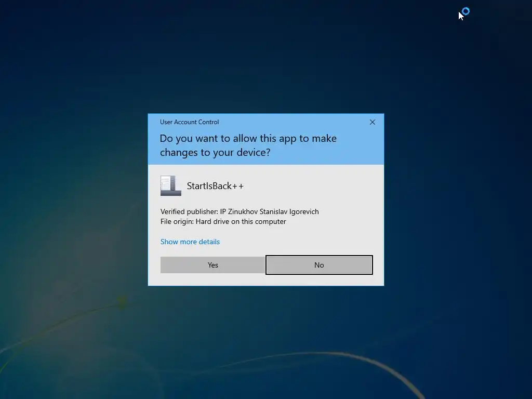Screen dimensions: 532x399
Task: Select the StartIsBack++ app name text
Action: [x=215, y=186]
